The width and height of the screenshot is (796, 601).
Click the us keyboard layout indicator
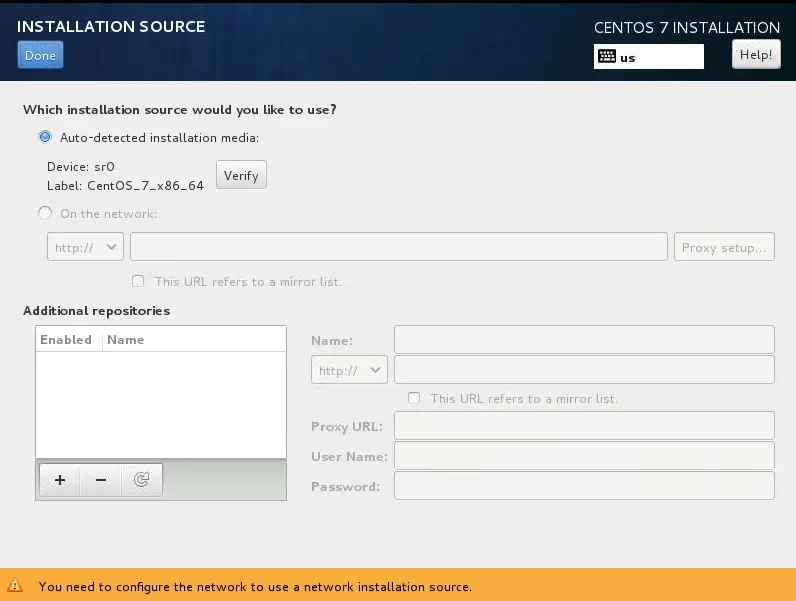tap(649, 56)
